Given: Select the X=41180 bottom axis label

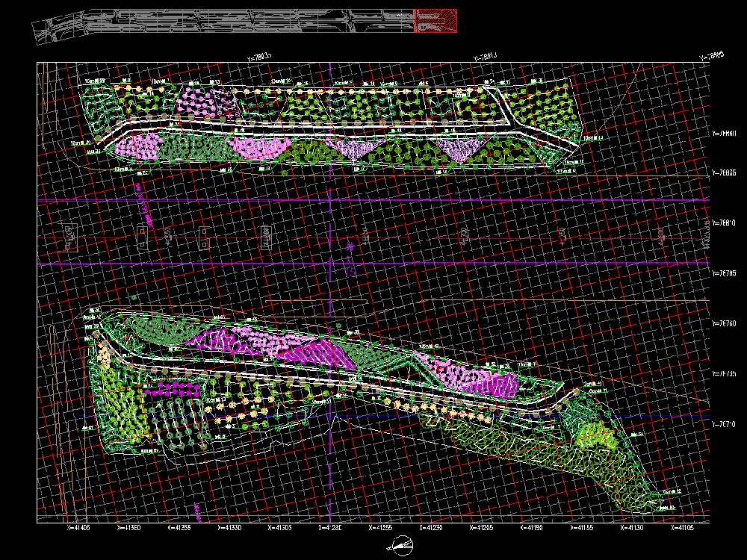Looking at the screenshot, I should point(531,528).
